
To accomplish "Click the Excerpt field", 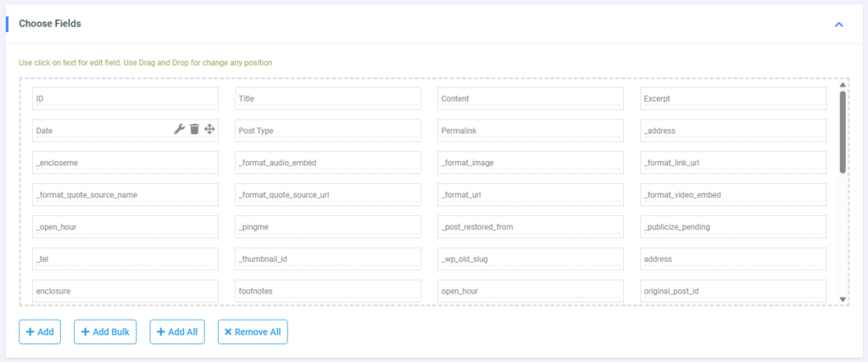I will (732, 98).
